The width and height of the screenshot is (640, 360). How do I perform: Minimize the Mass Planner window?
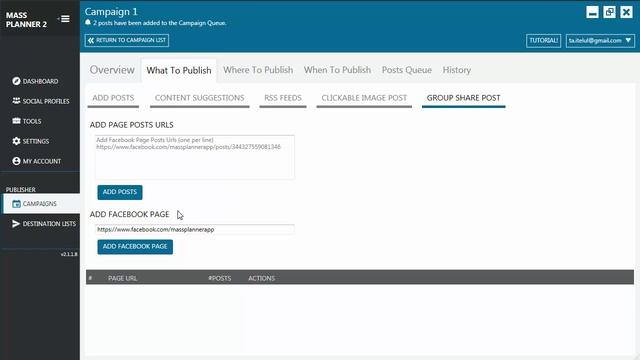[592, 12]
